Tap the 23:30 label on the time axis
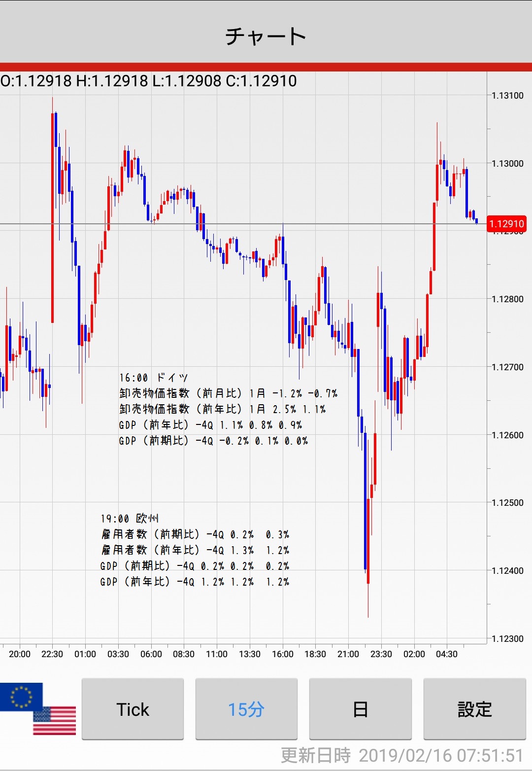The image size is (532, 771). coord(381,654)
